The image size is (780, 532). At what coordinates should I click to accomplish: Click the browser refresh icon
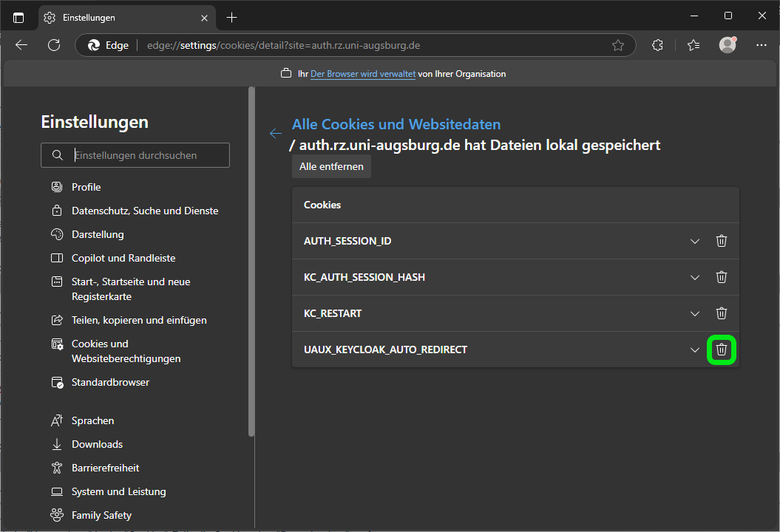(x=54, y=45)
